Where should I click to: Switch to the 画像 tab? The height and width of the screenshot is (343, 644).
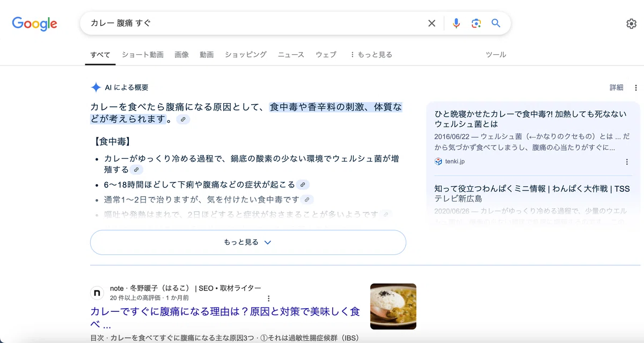pos(181,55)
